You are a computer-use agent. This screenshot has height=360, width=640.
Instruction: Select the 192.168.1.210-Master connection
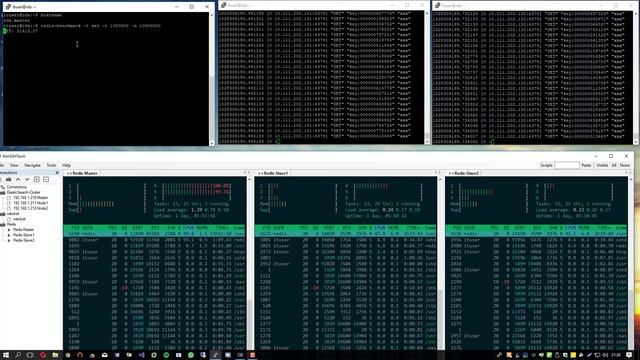pos(30,198)
